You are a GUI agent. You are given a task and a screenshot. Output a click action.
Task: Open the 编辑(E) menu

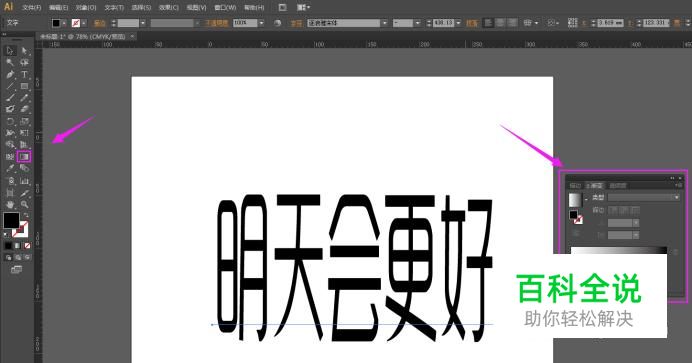(x=59, y=7)
